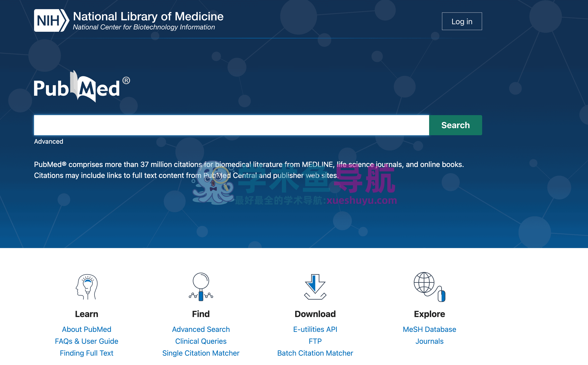Click the Learn head-with-lightbulb icon

click(x=86, y=287)
